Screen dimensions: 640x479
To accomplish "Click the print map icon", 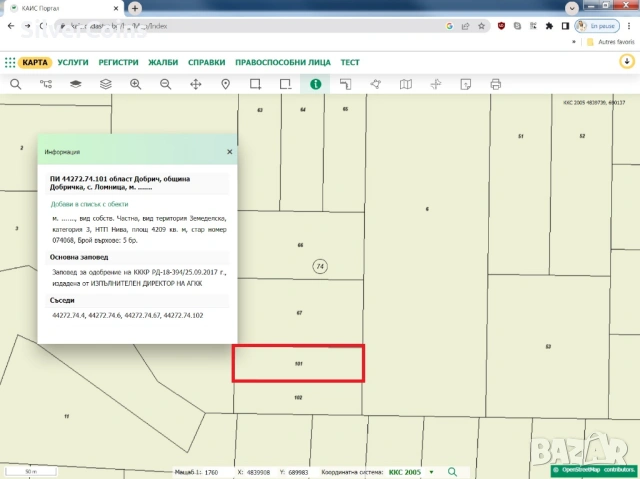I will pyautogui.click(x=495, y=84).
